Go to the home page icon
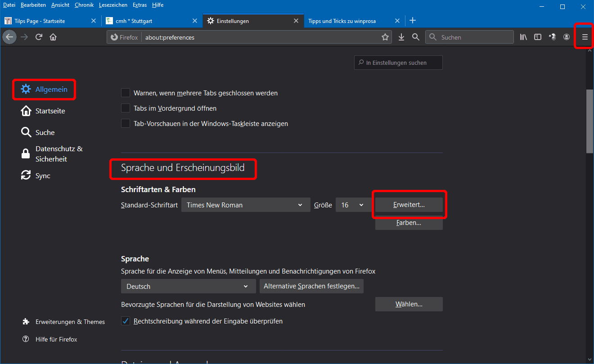Image resolution: width=594 pixels, height=364 pixels. (x=53, y=37)
